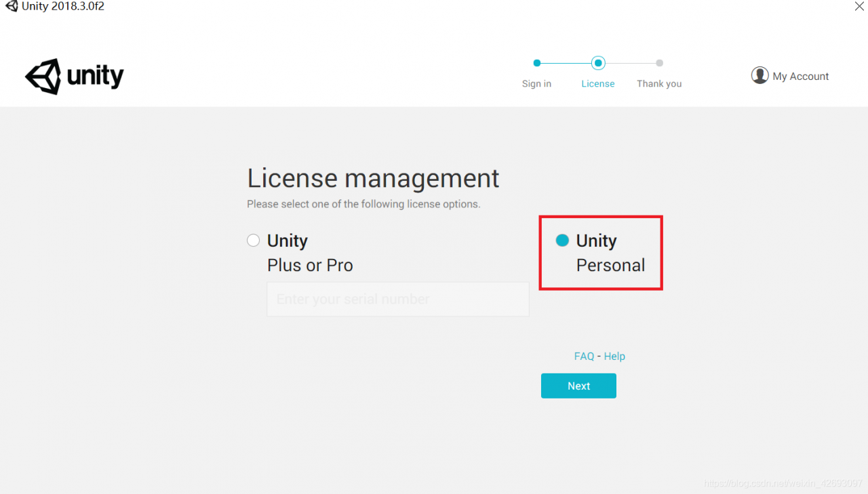Screen dimensions: 868x494
Task: Open the FAQ link
Action: click(x=584, y=356)
